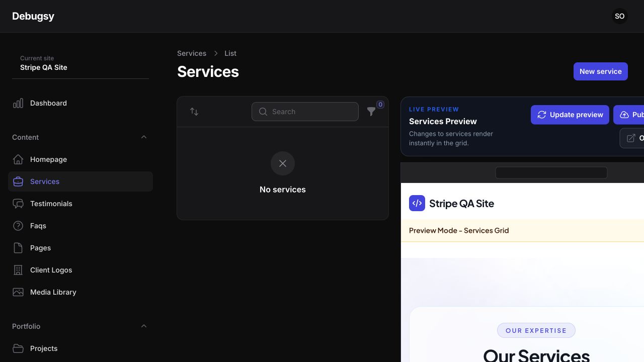The image size is (644, 362).
Task: Click Update preview button
Action: [x=570, y=115]
